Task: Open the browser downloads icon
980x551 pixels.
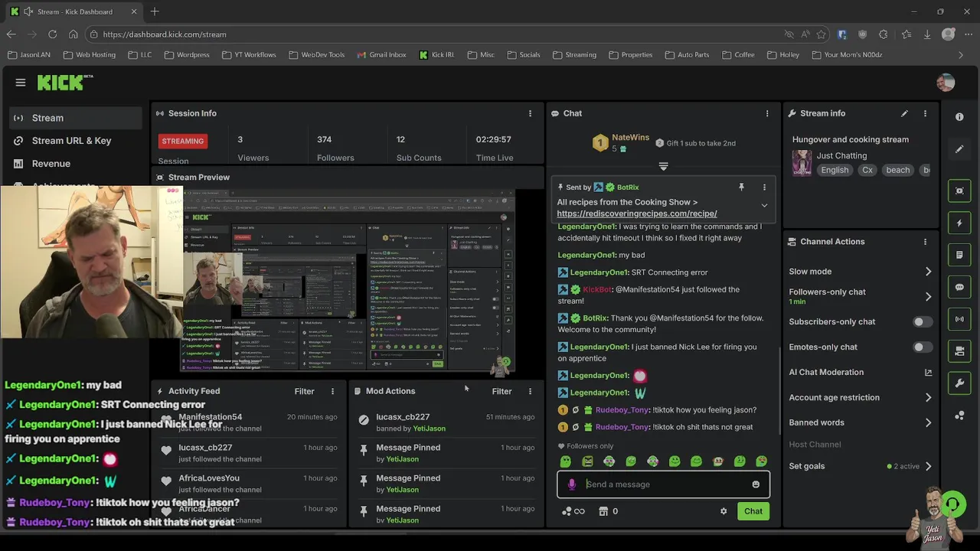Action: pyautogui.click(x=927, y=34)
